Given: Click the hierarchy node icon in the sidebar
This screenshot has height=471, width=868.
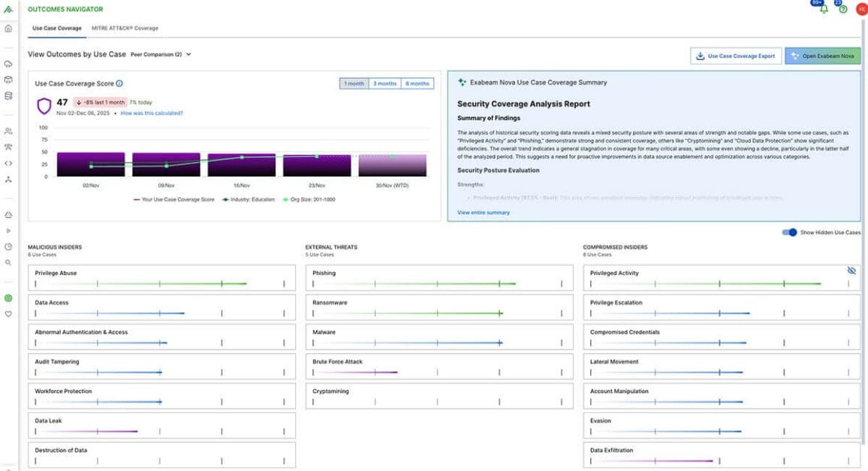Looking at the screenshot, I should tap(8, 180).
